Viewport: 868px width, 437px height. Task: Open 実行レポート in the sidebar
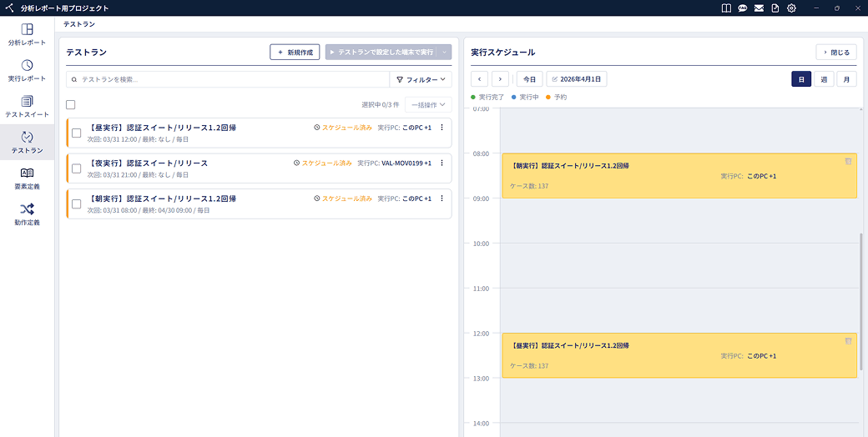(x=27, y=70)
